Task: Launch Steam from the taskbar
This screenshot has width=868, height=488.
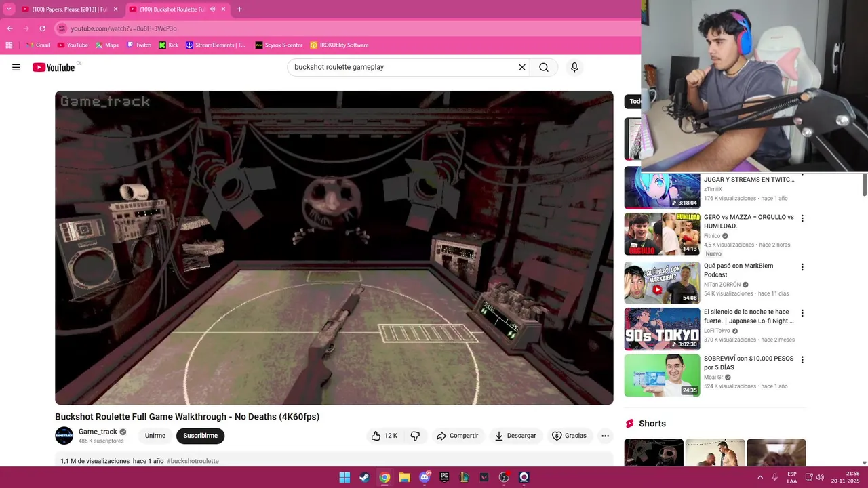Action: (364, 477)
